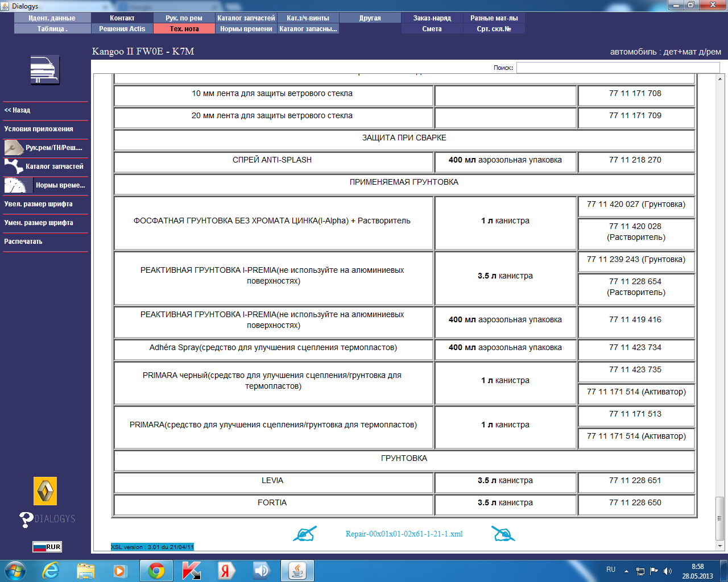Open the speaker application in taskbar
Screen dimensions: 728x582
point(262,571)
